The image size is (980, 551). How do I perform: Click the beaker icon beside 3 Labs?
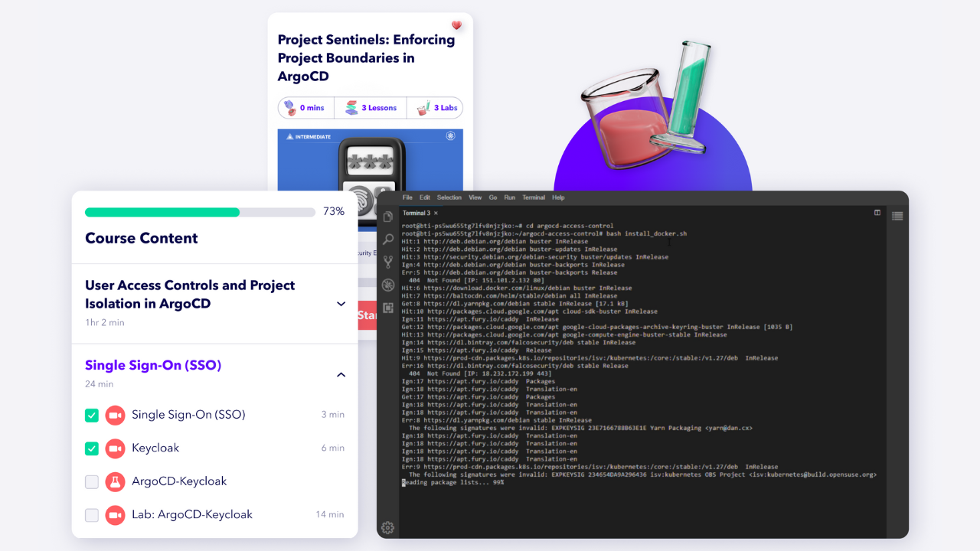pyautogui.click(x=423, y=108)
